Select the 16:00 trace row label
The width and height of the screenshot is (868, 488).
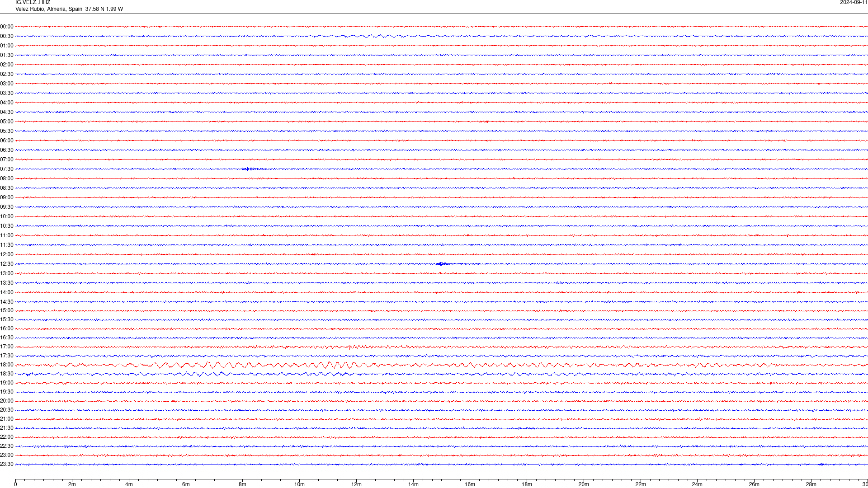tap(7, 328)
